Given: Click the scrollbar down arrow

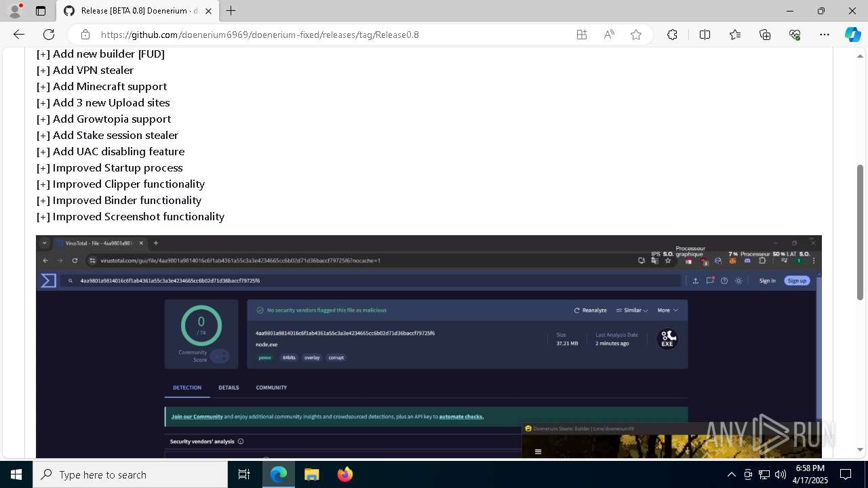Looking at the screenshot, I should (861, 449).
